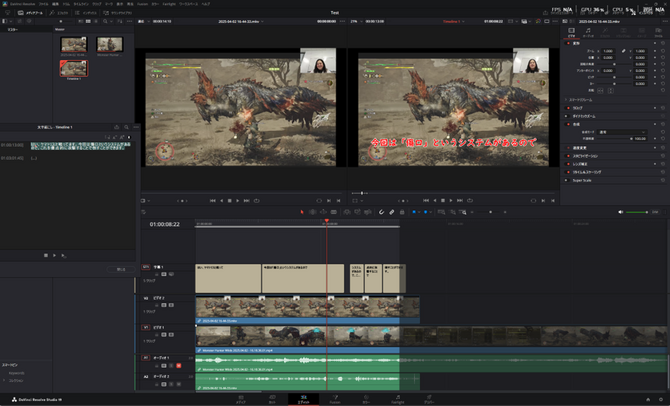This screenshot has height=406, width=670.
Task: Click the volume speaker icon
Action: coord(620,212)
